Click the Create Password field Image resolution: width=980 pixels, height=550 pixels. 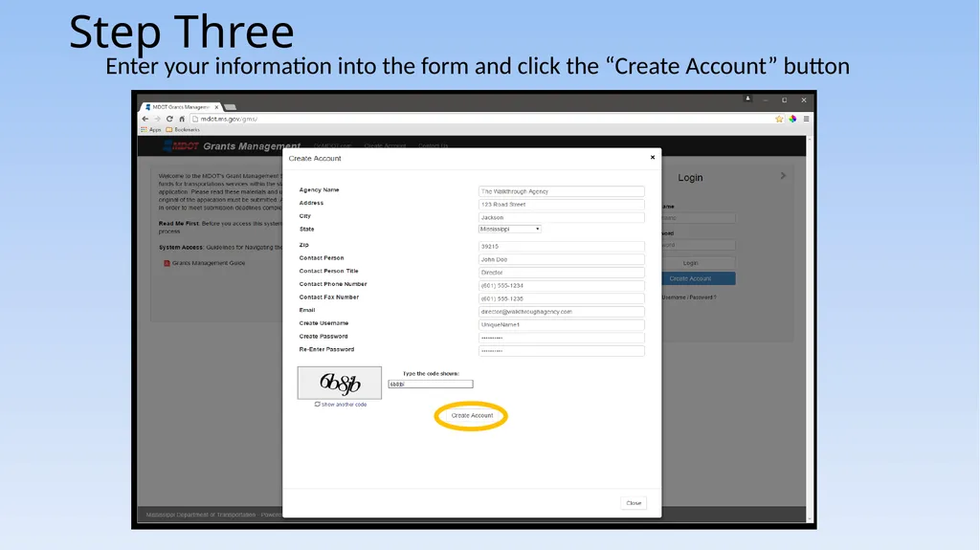click(x=561, y=338)
